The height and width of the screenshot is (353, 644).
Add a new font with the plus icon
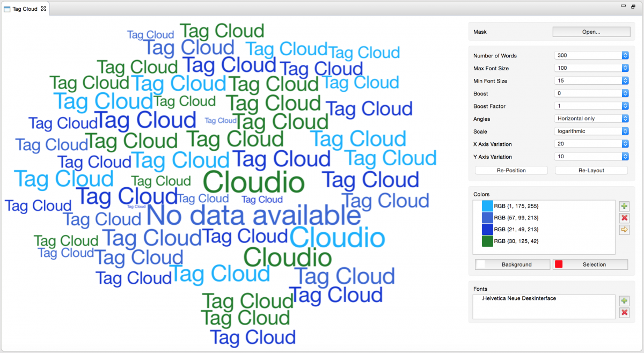[x=624, y=301]
